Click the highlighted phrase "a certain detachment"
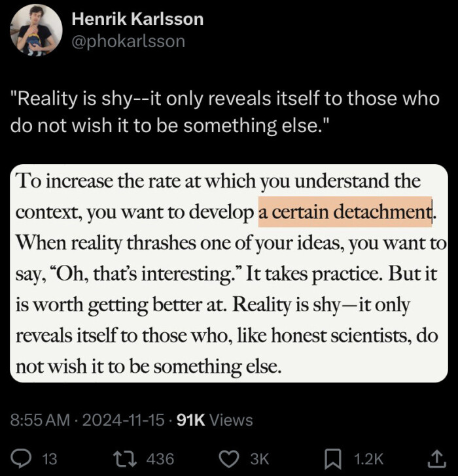The width and height of the screenshot is (458, 476). 345,212
